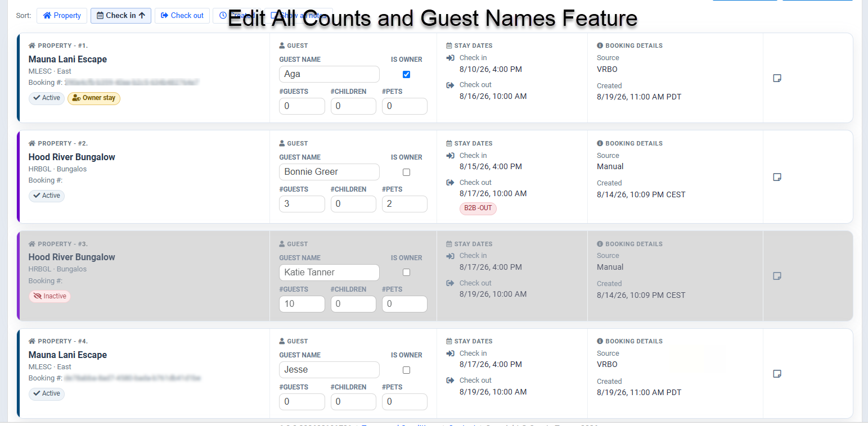The image size is (868, 426).
Task: Open the note icon for Mauna Lani Escape #1
Action: (x=777, y=78)
